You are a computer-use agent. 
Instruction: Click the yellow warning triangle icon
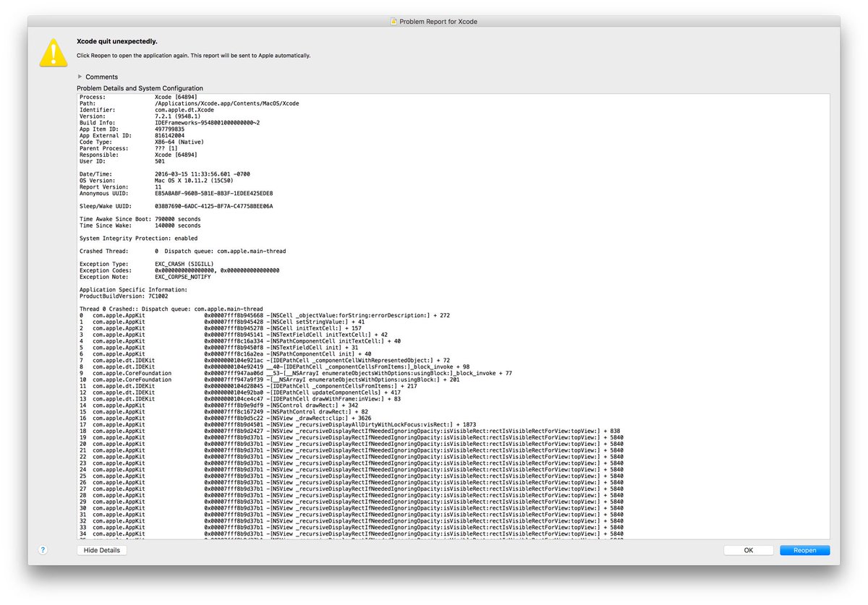click(x=53, y=51)
